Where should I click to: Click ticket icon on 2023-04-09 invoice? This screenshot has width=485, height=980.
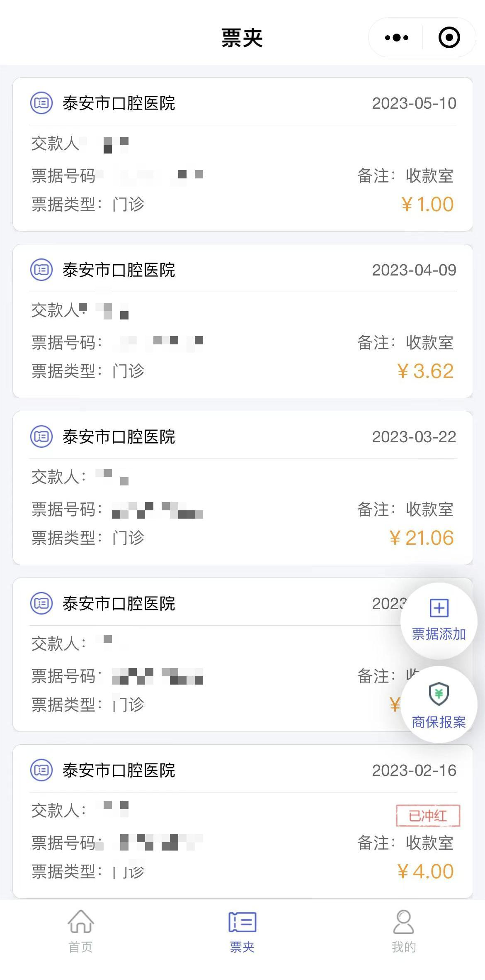[x=41, y=270]
